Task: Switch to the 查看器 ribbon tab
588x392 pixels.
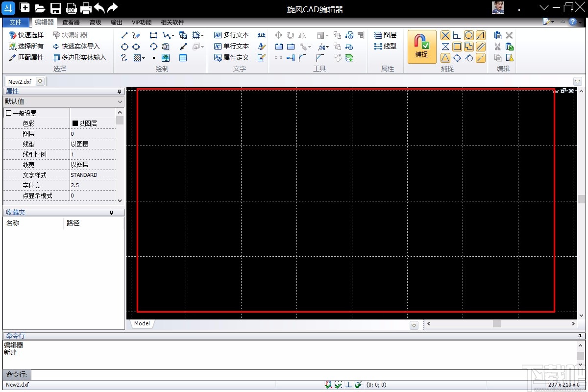Action: coord(71,22)
